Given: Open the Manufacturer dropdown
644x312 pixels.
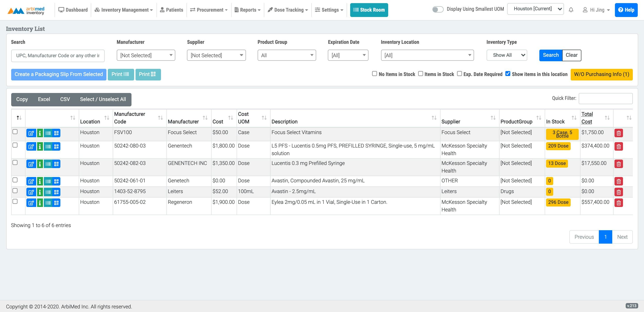Looking at the screenshot, I should [x=146, y=55].
